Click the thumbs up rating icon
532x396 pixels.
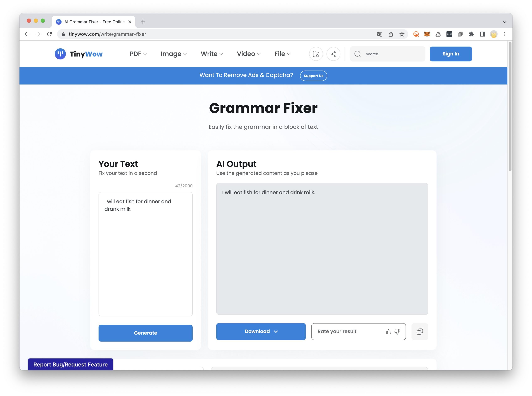(x=388, y=332)
